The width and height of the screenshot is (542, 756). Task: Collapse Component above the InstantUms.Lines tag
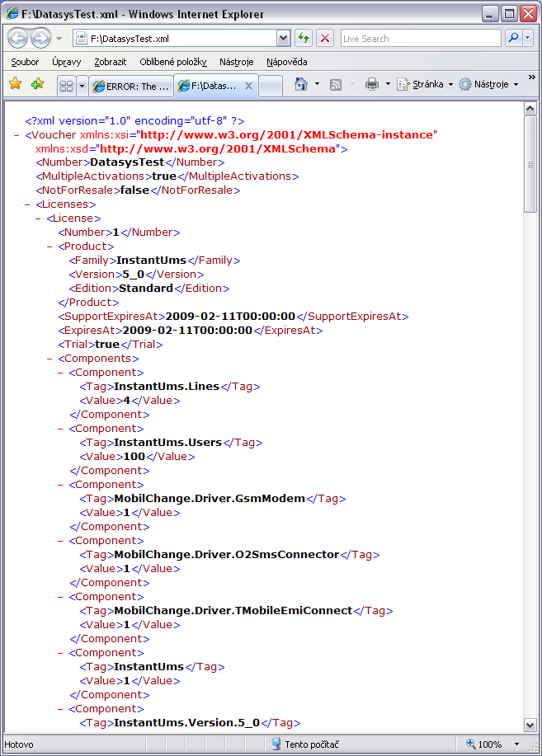60,373
